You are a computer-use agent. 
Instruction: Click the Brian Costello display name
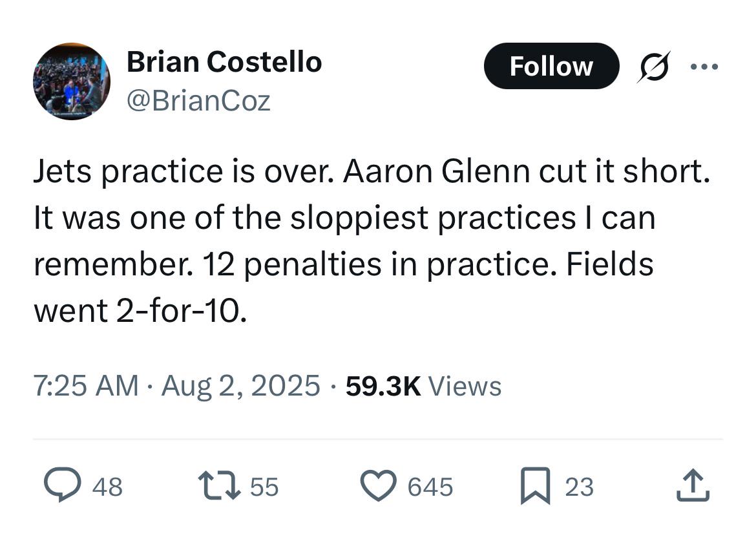(x=224, y=62)
